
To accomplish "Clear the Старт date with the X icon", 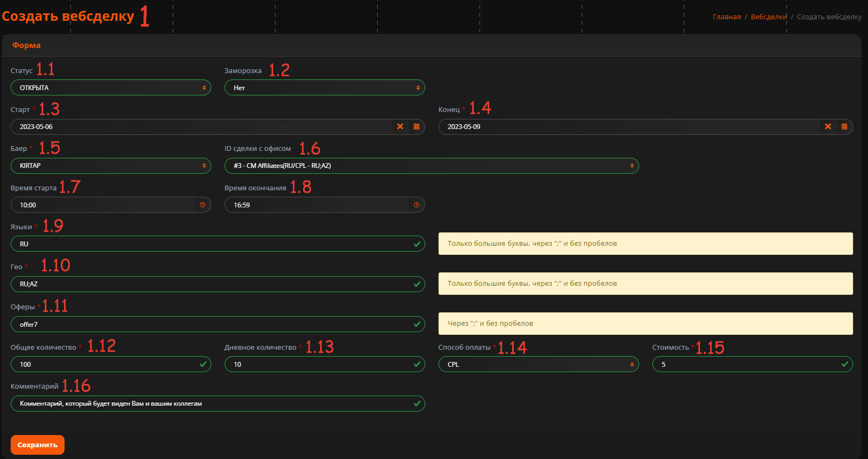I will [x=400, y=127].
